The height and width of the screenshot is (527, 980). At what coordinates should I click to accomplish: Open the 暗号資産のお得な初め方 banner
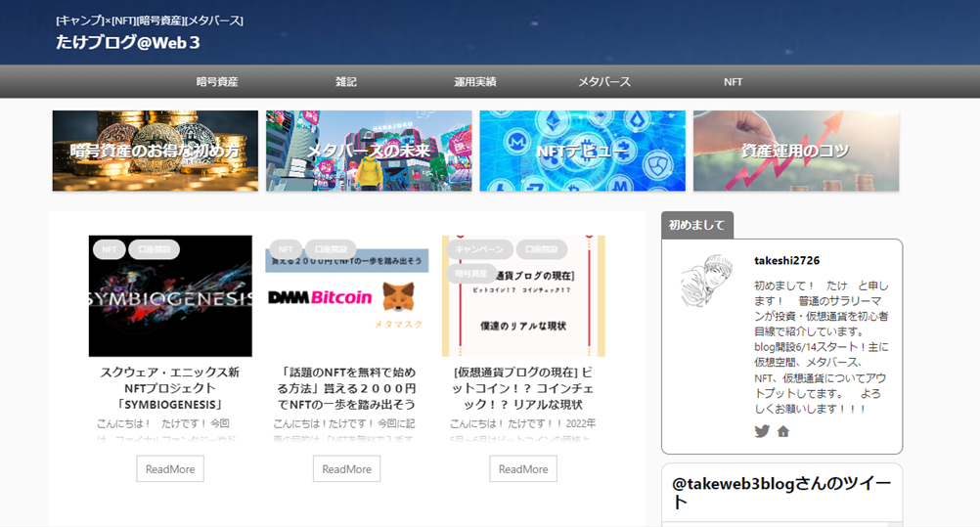tap(155, 151)
